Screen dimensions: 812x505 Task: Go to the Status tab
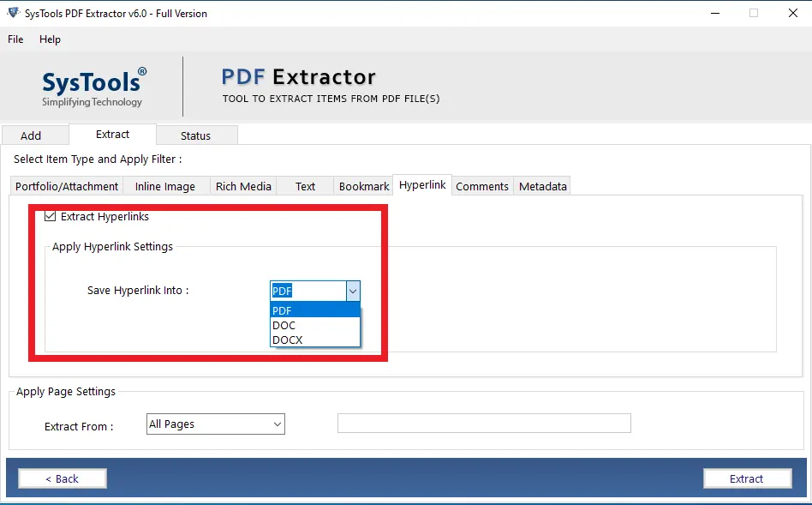coord(196,135)
